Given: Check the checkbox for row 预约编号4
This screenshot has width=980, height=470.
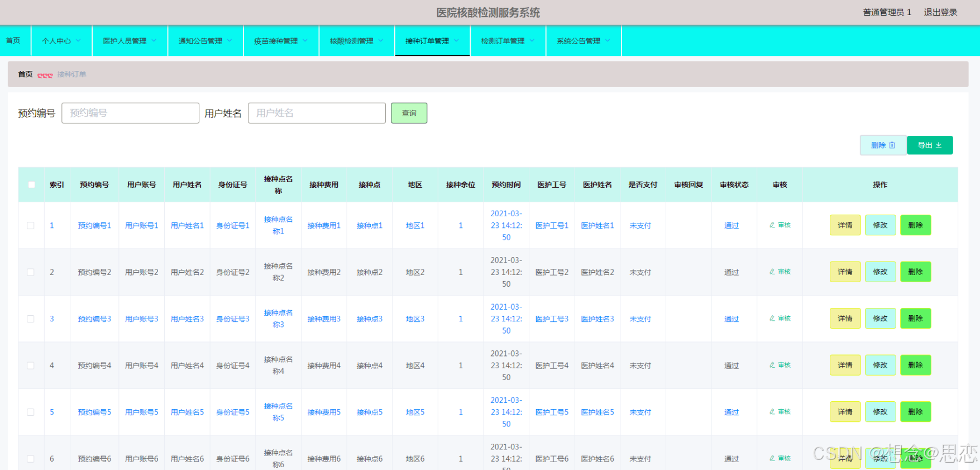Looking at the screenshot, I should 31,365.
